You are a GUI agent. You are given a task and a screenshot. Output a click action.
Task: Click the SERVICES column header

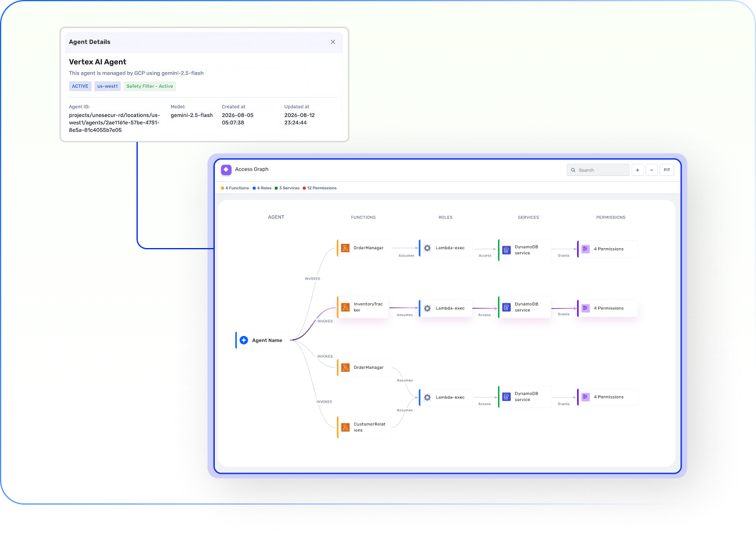pyautogui.click(x=528, y=217)
